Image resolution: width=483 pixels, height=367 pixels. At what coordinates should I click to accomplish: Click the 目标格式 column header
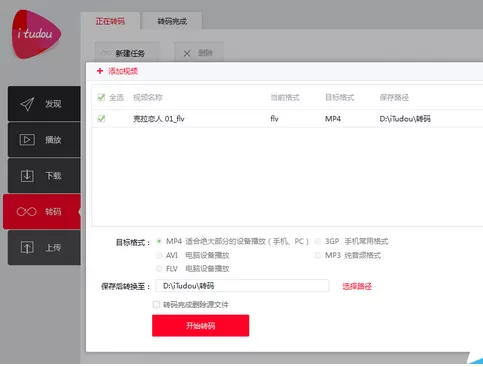click(x=339, y=98)
